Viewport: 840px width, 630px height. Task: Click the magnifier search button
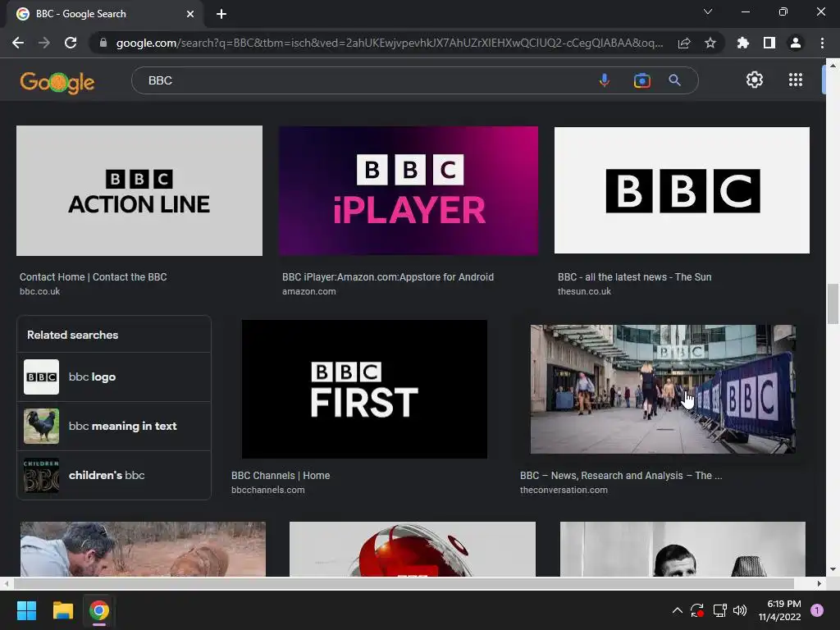[x=674, y=80]
